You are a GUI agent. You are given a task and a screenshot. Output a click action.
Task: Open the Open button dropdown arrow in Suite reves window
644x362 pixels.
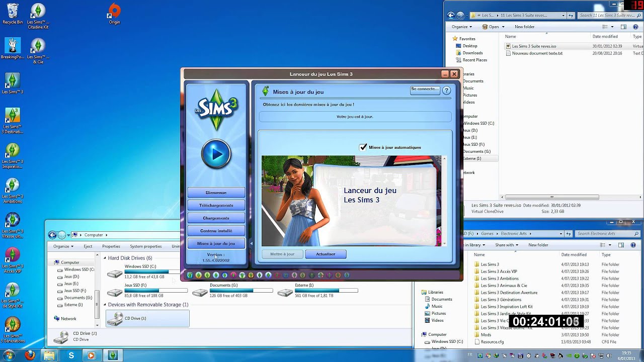(502, 27)
